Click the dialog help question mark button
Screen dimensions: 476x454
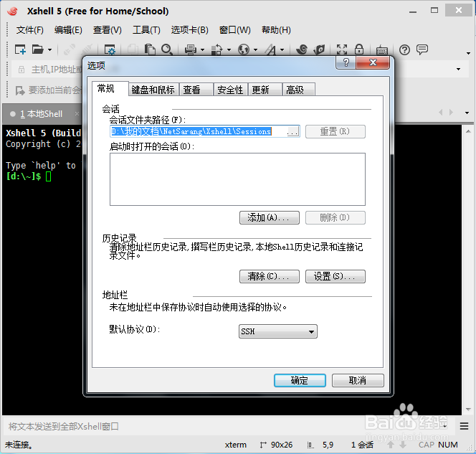[x=346, y=62]
